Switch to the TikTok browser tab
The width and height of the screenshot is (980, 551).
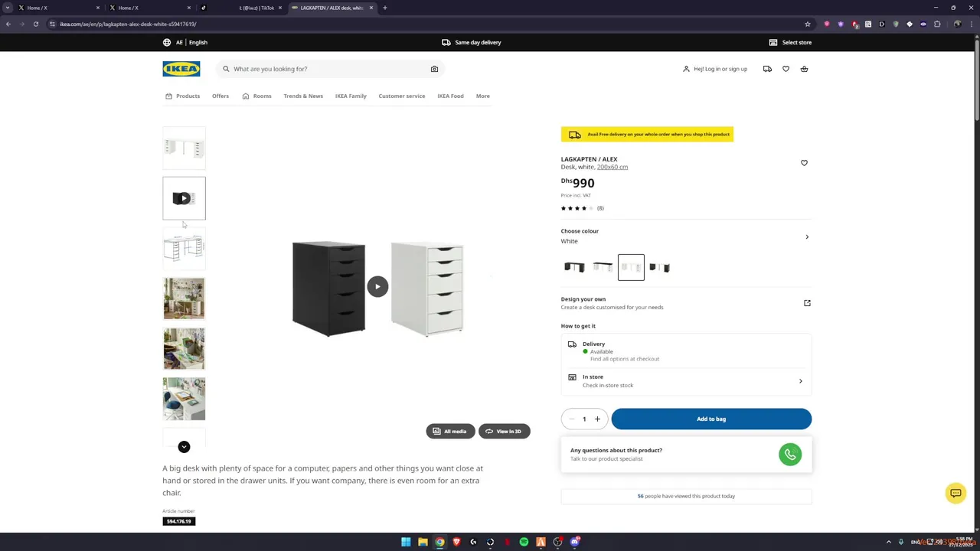pyautogui.click(x=240, y=8)
